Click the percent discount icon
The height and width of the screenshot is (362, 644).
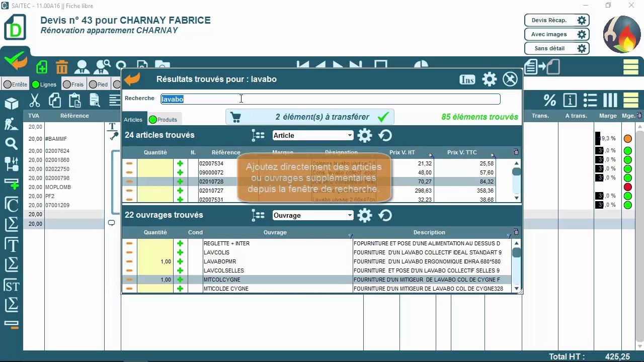pyautogui.click(x=550, y=100)
